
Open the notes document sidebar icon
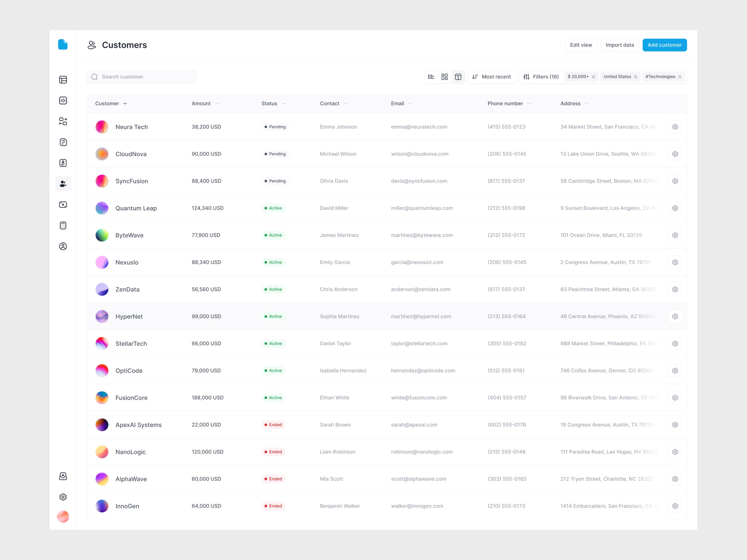coord(63,142)
